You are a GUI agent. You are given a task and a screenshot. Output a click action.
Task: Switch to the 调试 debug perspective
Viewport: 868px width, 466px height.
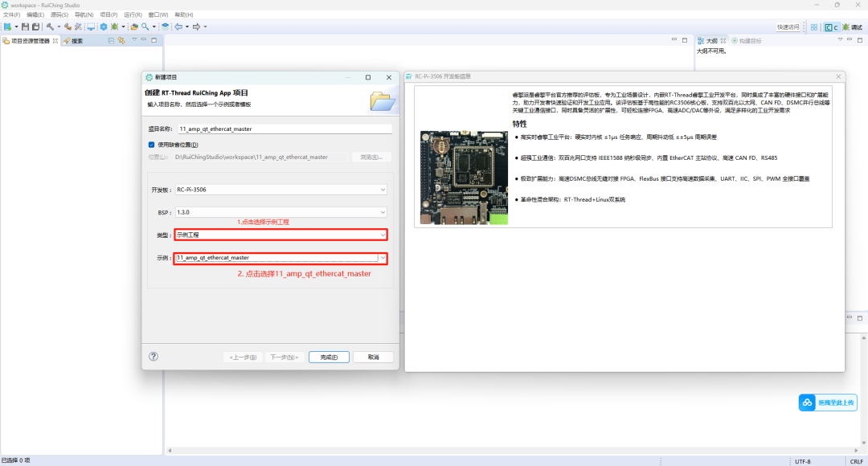point(853,27)
